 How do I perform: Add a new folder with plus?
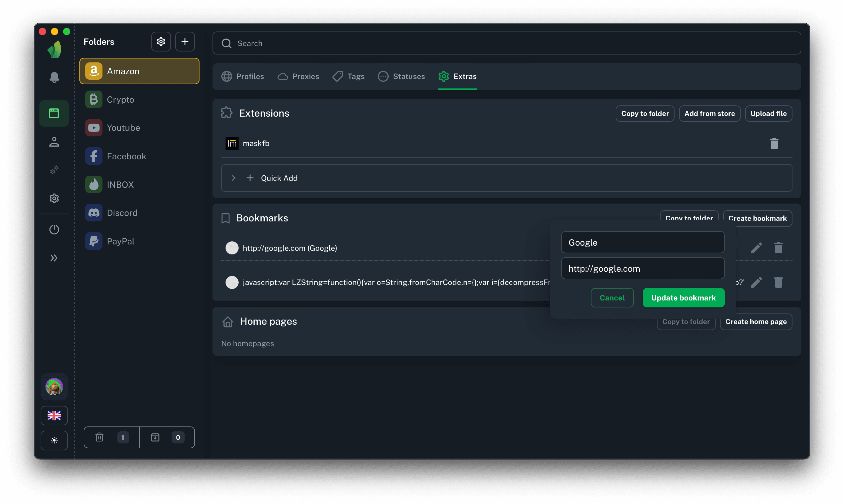[x=185, y=41]
